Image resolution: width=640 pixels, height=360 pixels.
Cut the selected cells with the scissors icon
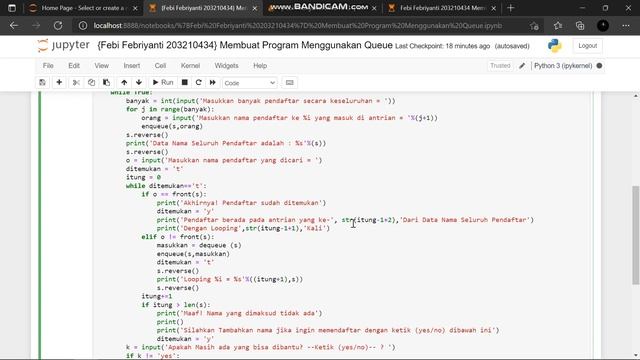click(76, 82)
